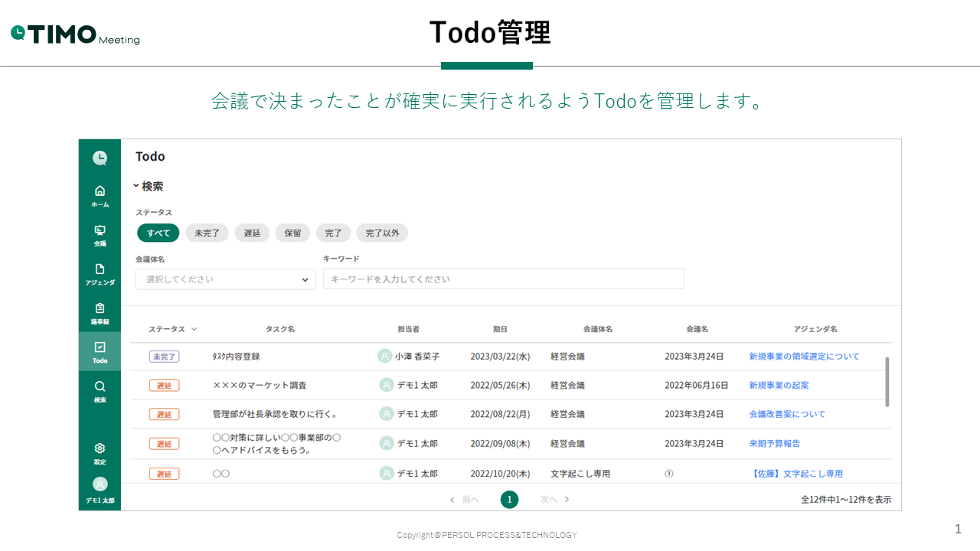980x551 pixels.
Task: Click the assignee avatar in the 文字起こし専用 row
Action: (387, 474)
